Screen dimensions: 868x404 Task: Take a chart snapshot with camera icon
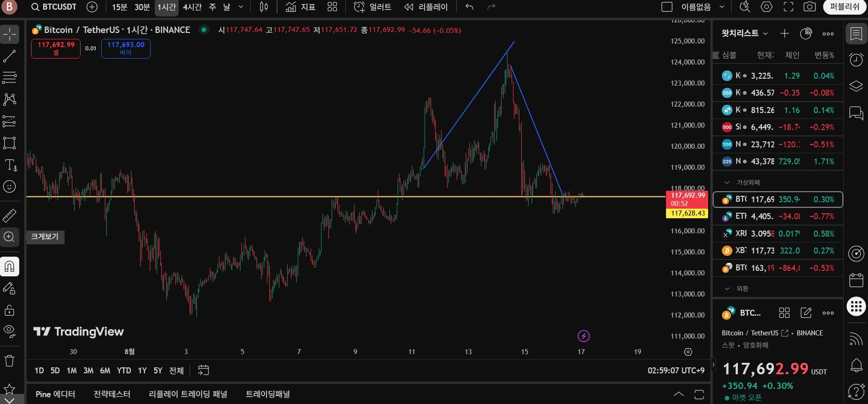click(x=810, y=7)
